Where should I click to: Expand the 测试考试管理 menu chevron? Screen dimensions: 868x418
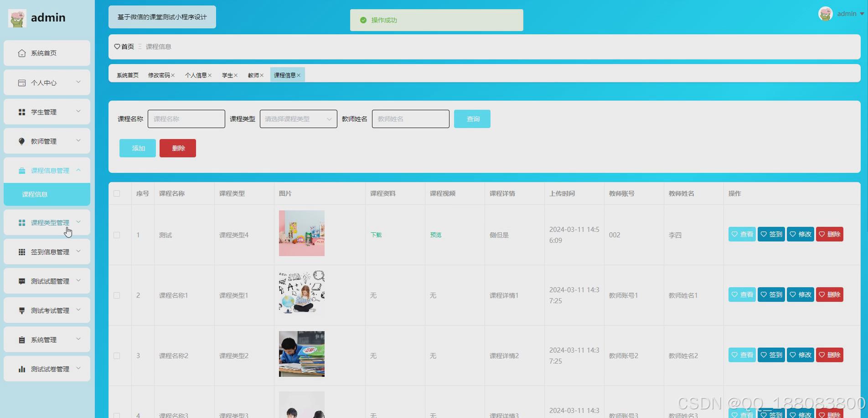[x=78, y=310]
